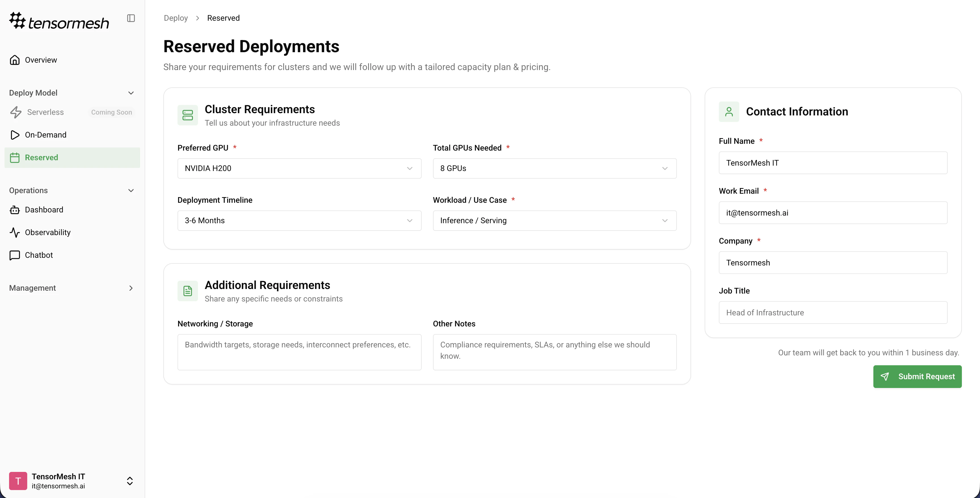
Task: Open the Preferred GPU dropdown
Action: [299, 168]
